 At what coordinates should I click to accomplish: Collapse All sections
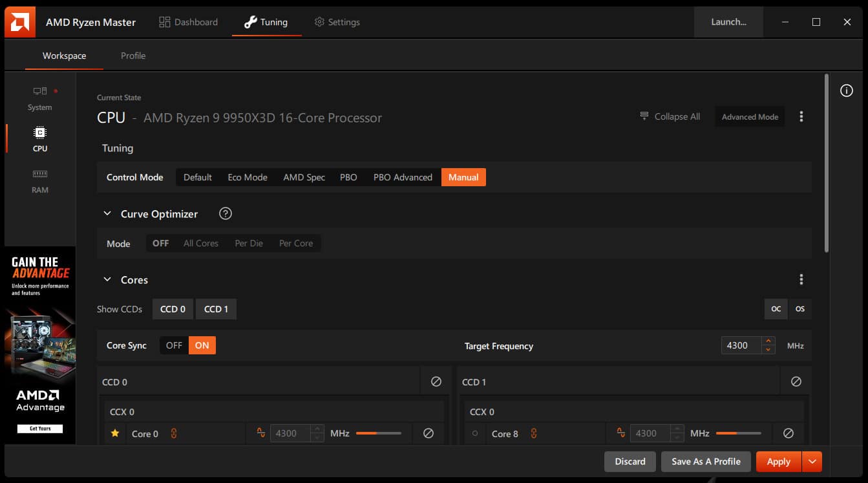click(670, 116)
